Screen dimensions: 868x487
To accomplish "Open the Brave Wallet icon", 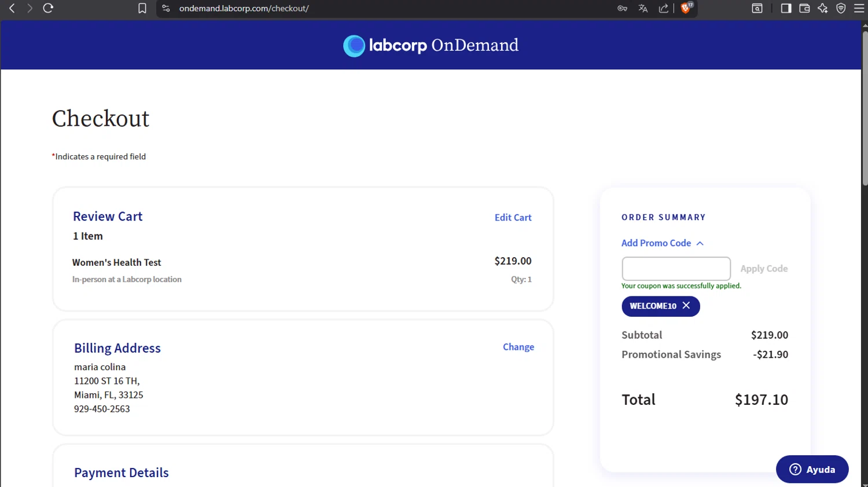I will click(804, 8).
